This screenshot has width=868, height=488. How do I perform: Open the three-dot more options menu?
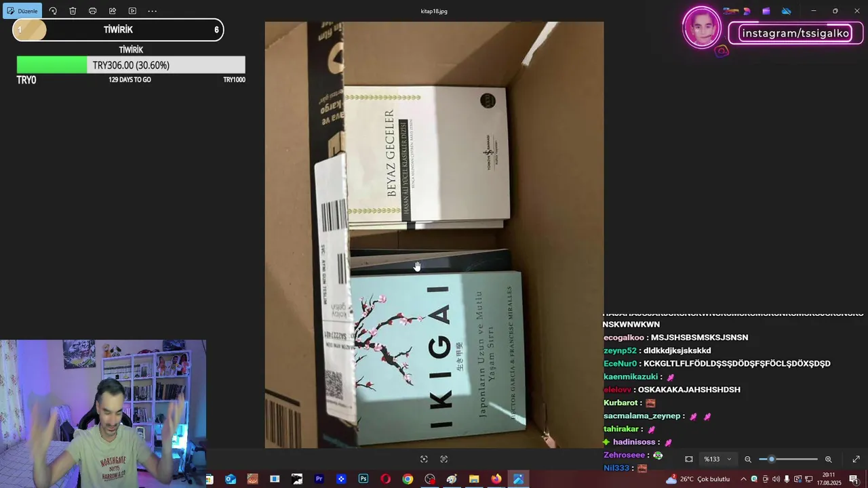pyautogui.click(x=152, y=11)
